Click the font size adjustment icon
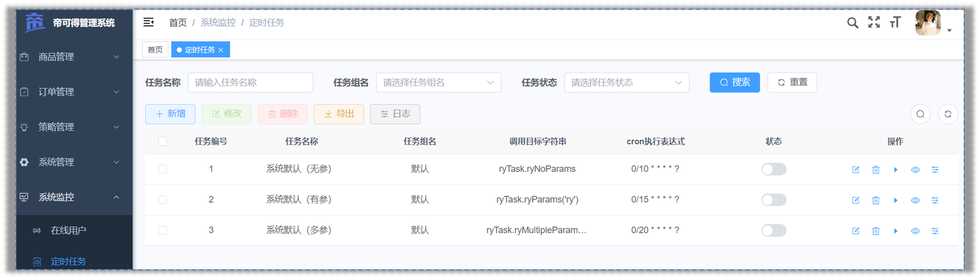This screenshot has width=980, height=279. (895, 22)
